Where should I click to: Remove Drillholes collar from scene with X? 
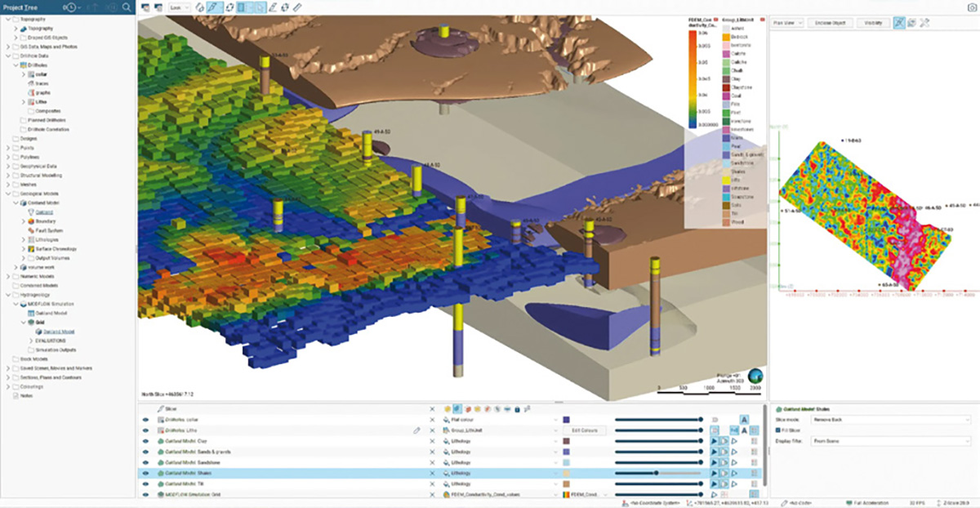432,419
